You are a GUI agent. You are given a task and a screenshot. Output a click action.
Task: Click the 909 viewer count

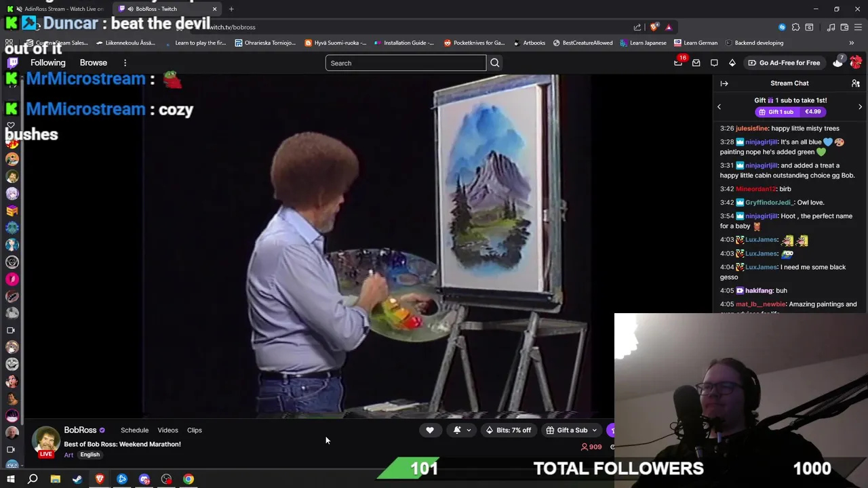click(x=591, y=447)
